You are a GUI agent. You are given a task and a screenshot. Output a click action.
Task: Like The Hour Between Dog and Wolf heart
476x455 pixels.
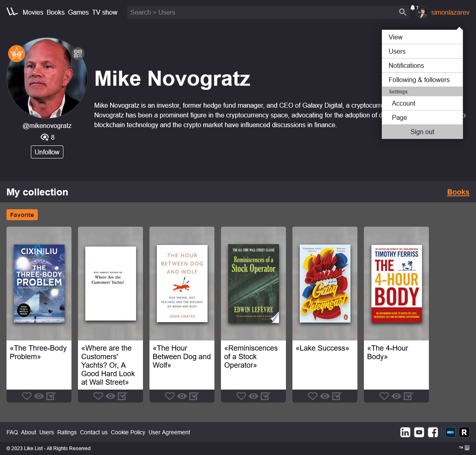170,396
